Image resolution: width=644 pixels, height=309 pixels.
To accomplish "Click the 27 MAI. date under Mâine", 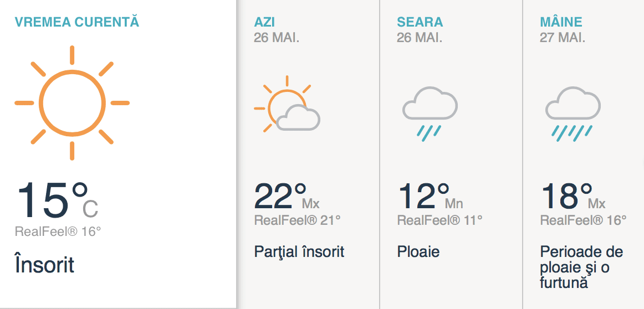I will [x=563, y=38].
